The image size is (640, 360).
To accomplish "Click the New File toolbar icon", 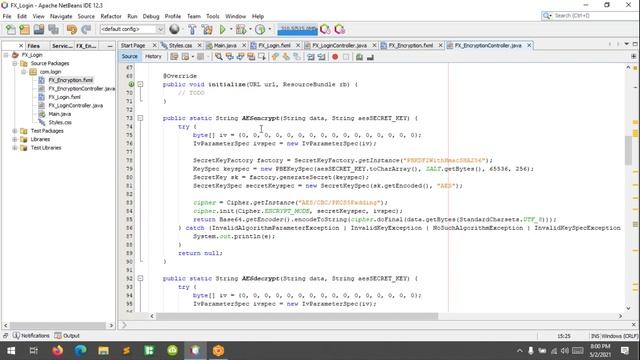I will [11, 29].
